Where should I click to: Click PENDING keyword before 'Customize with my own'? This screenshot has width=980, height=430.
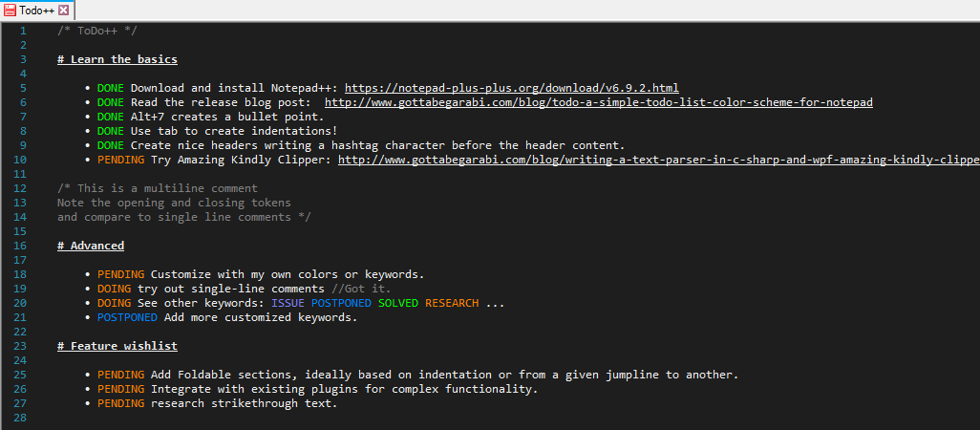[x=120, y=274]
